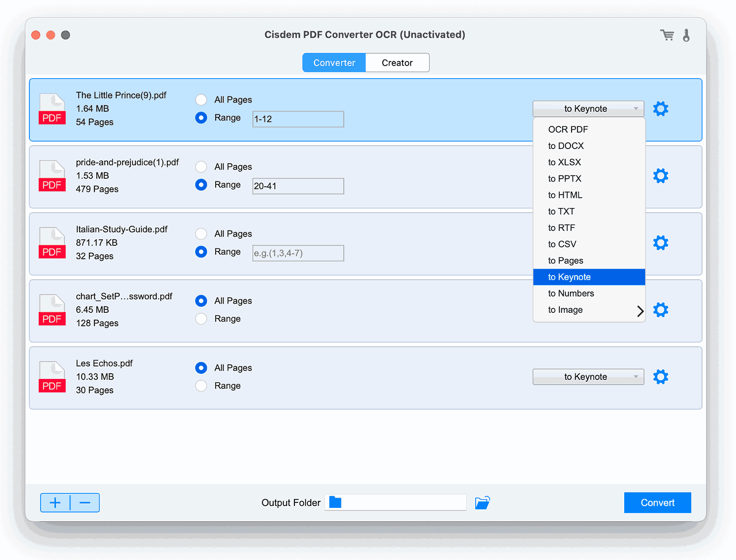736x560 pixels.
Task: Select All Pages for pride-and-prejudice(1).pdf
Action: click(x=201, y=167)
